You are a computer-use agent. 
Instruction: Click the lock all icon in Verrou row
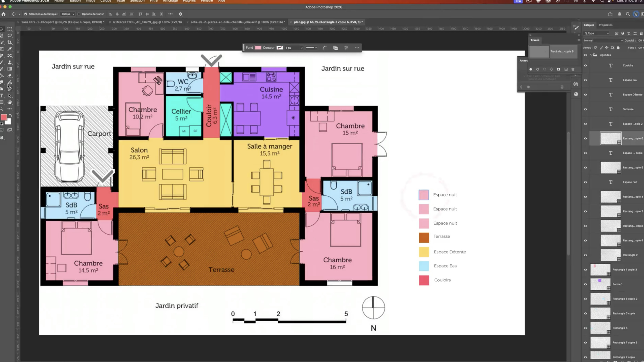coord(618,48)
